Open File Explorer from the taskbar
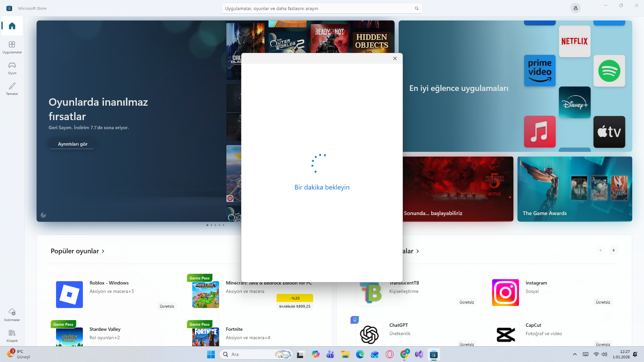The width and height of the screenshot is (644, 362). point(345,354)
